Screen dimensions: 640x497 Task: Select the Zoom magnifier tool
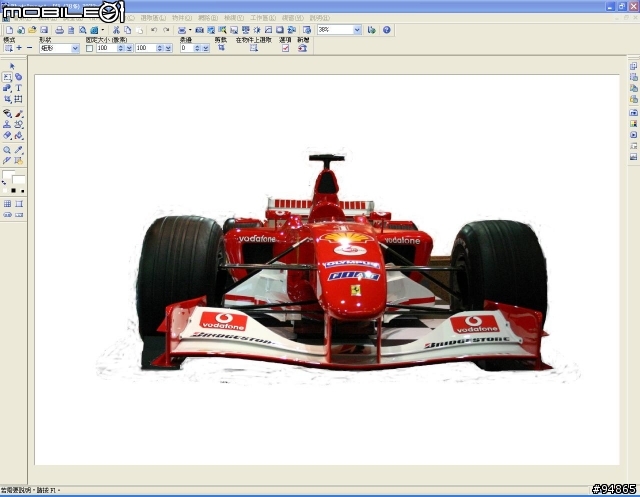(x=7, y=150)
